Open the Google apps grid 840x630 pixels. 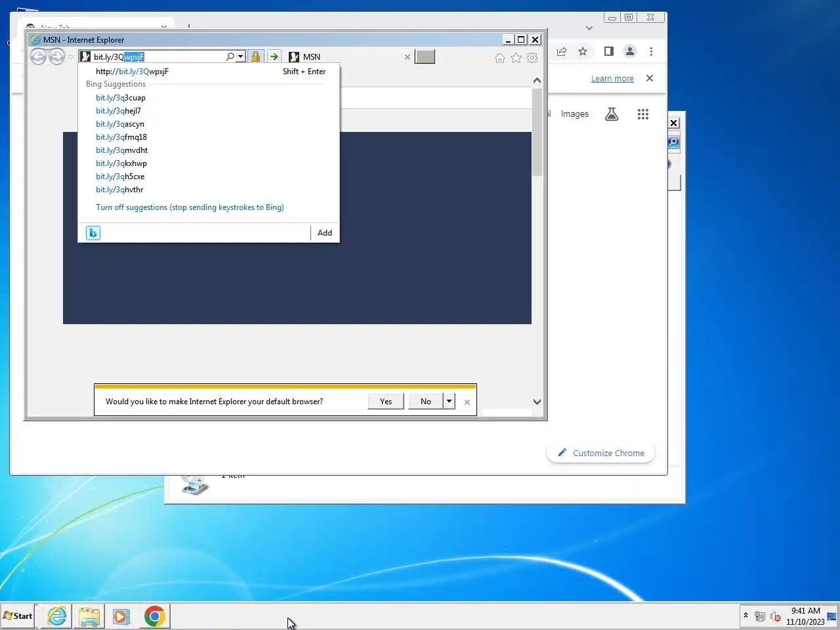(x=643, y=114)
